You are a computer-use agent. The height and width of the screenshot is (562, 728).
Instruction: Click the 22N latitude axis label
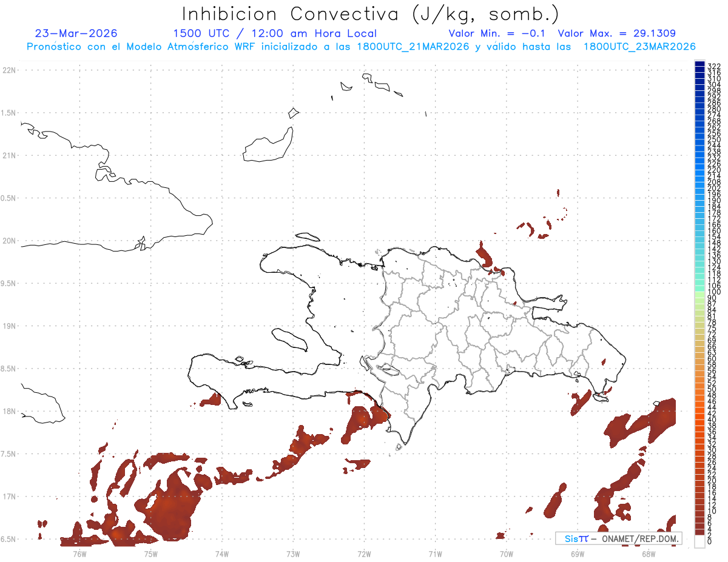pos(9,70)
